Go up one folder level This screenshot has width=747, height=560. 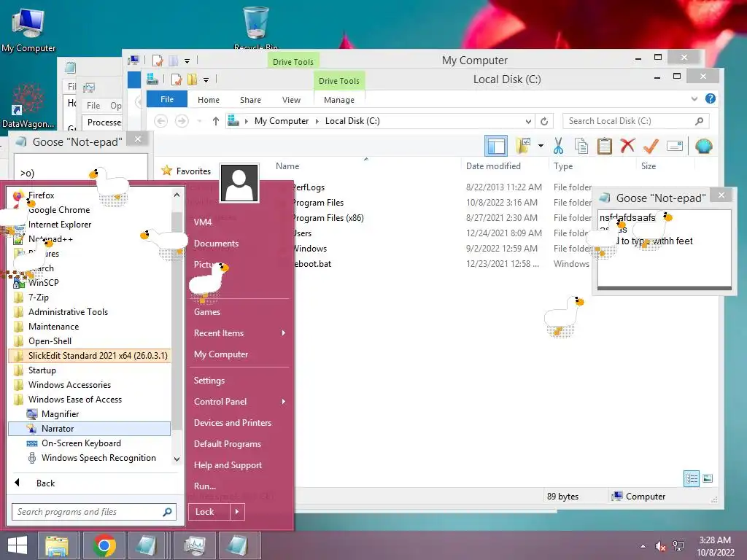[216, 121]
